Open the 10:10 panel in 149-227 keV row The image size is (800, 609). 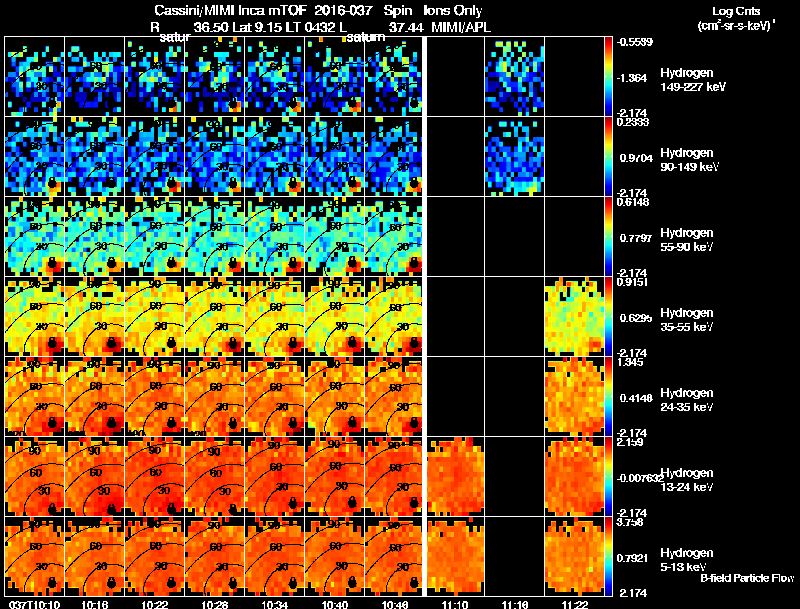coord(35,76)
